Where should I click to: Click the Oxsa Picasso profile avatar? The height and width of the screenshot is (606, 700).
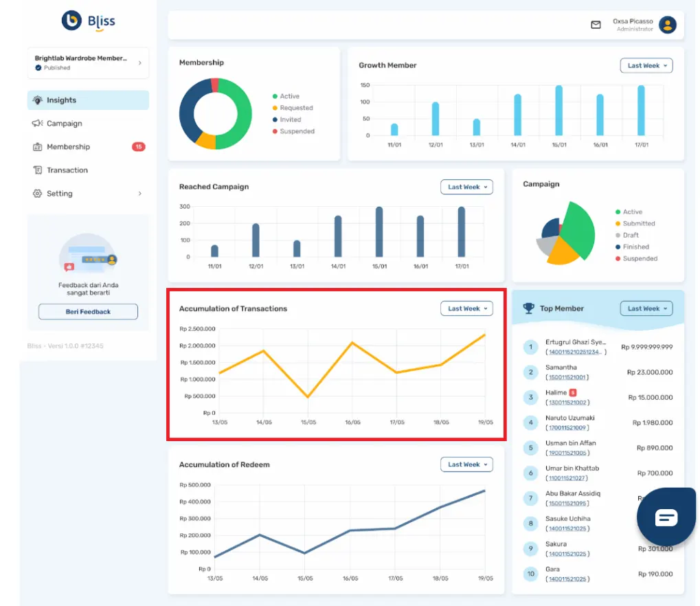pos(667,25)
